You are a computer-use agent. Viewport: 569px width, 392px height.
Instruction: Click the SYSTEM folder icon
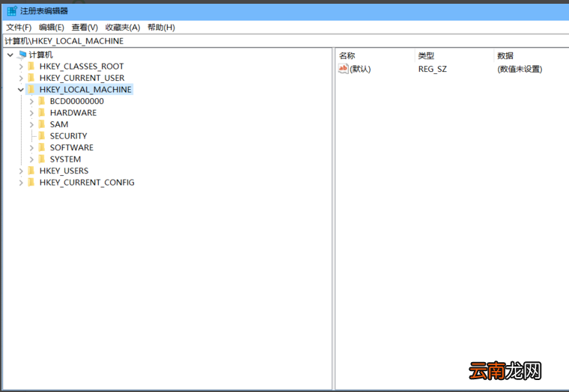pyautogui.click(x=42, y=159)
